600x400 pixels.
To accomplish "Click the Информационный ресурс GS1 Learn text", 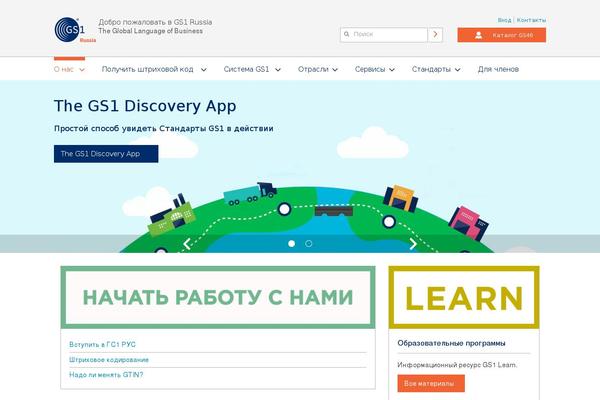I will click(457, 365).
